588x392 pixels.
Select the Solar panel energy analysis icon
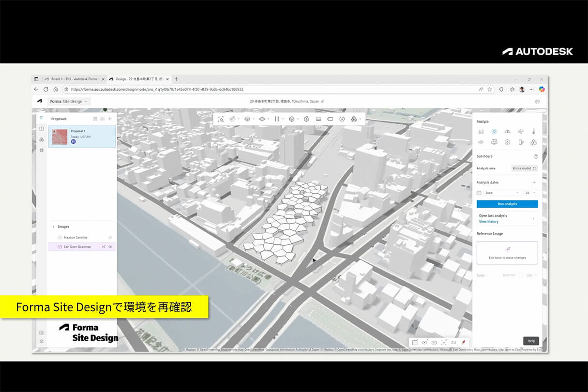click(494, 142)
